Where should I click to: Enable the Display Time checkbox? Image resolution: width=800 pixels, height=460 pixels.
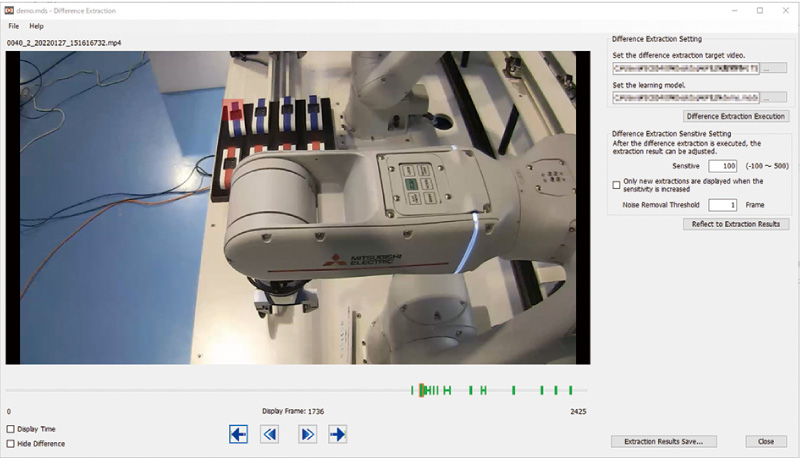click(11, 429)
